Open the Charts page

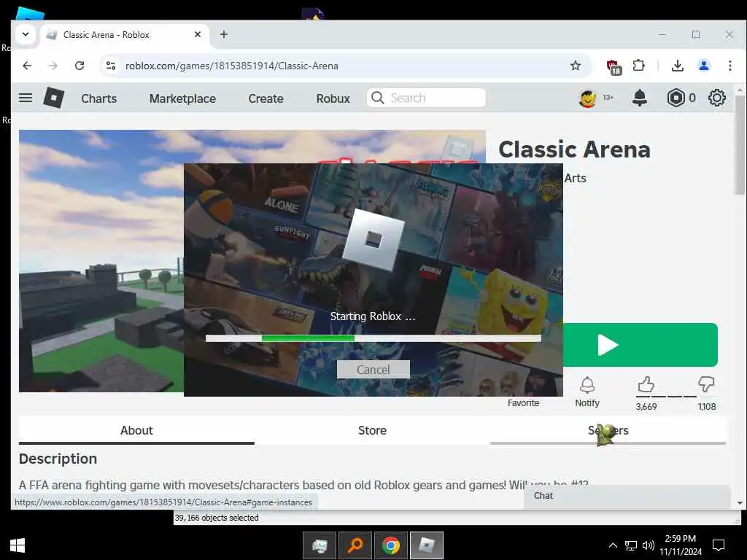point(98,98)
